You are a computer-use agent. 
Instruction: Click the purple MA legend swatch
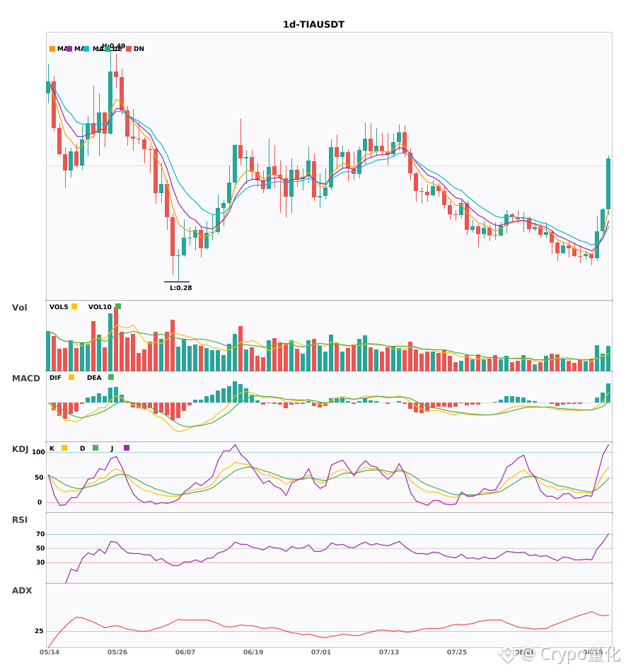point(69,49)
